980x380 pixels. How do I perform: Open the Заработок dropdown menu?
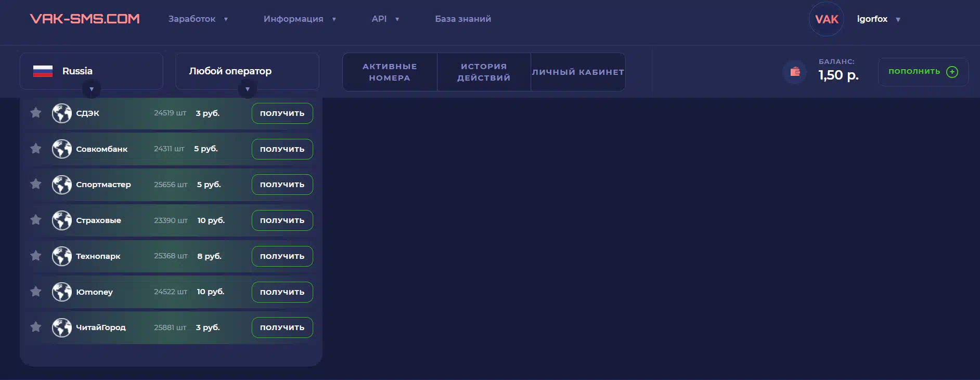click(198, 19)
